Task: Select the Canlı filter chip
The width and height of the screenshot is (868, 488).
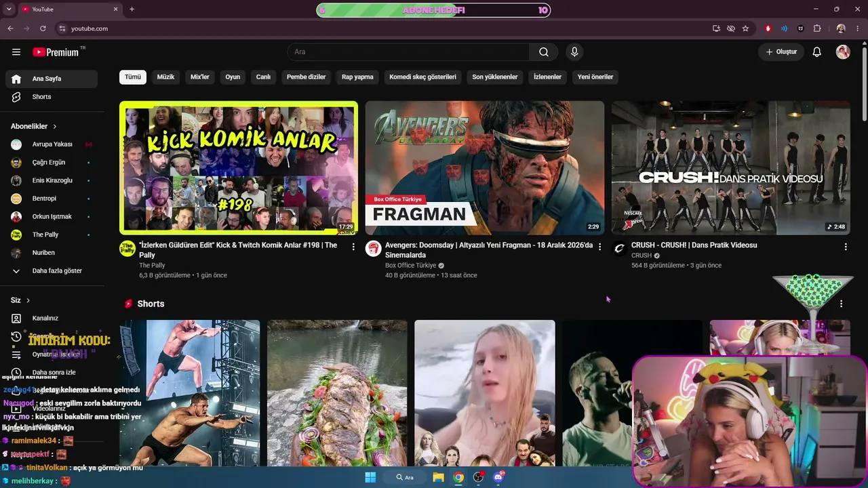Action: (x=263, y=77)
